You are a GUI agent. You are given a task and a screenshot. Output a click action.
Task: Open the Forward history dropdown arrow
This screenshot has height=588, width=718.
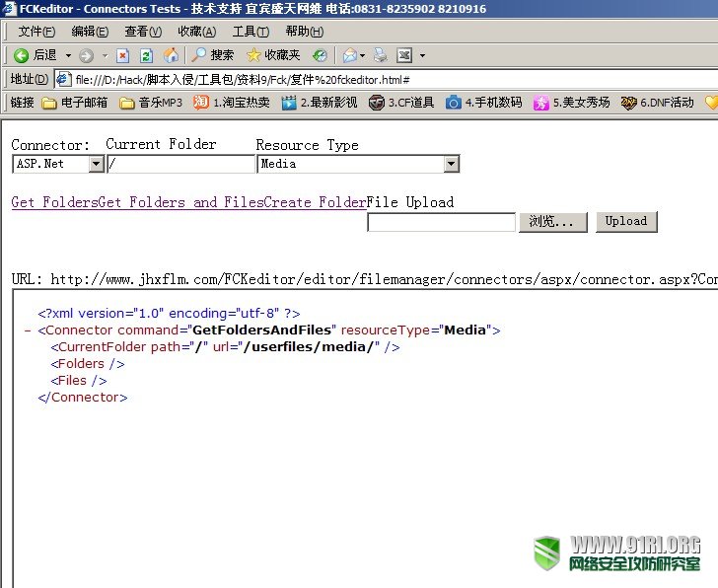105,56
